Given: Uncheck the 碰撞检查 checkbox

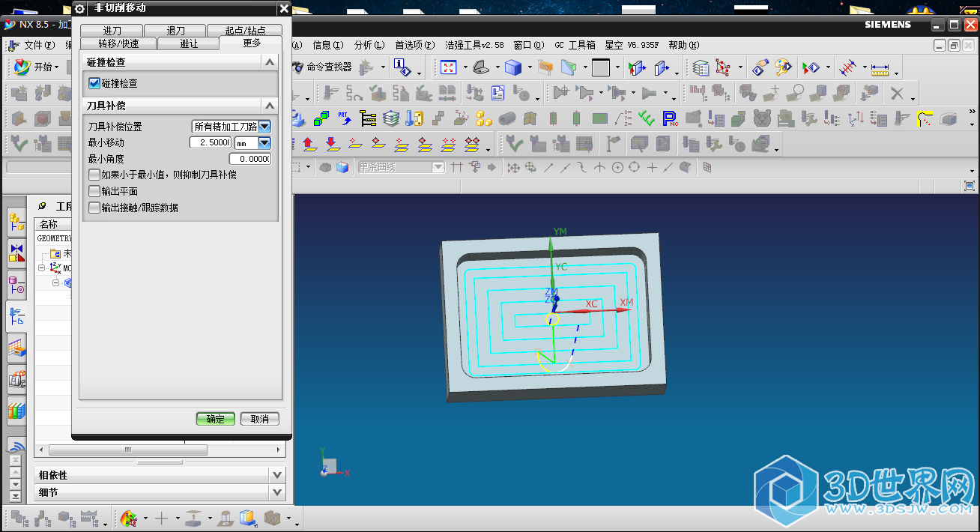Looking at the screenshot, I should point(94,83).
